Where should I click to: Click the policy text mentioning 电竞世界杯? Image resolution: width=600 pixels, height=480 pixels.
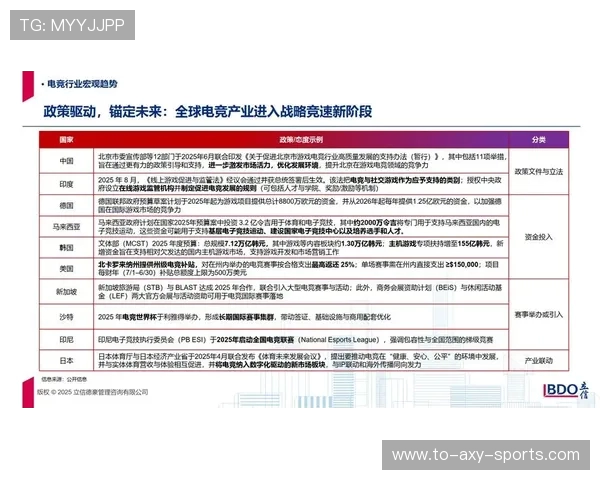click(x=244, y=317)
